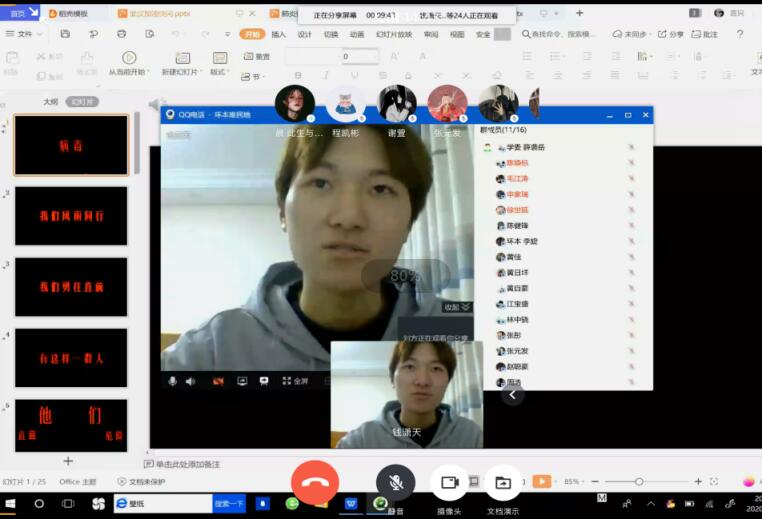
Task: Toggle red camera icon in QQ video toolbar
Action: (218, 381)
